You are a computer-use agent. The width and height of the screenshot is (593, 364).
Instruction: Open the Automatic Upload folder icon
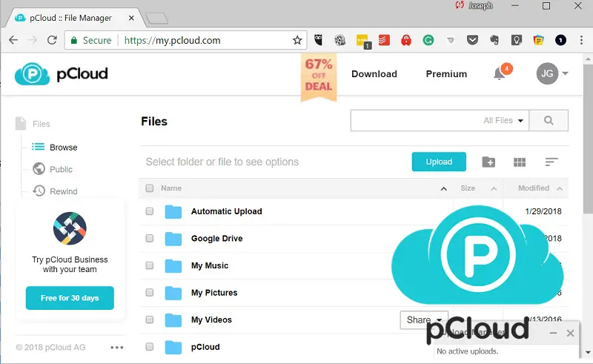173,211
